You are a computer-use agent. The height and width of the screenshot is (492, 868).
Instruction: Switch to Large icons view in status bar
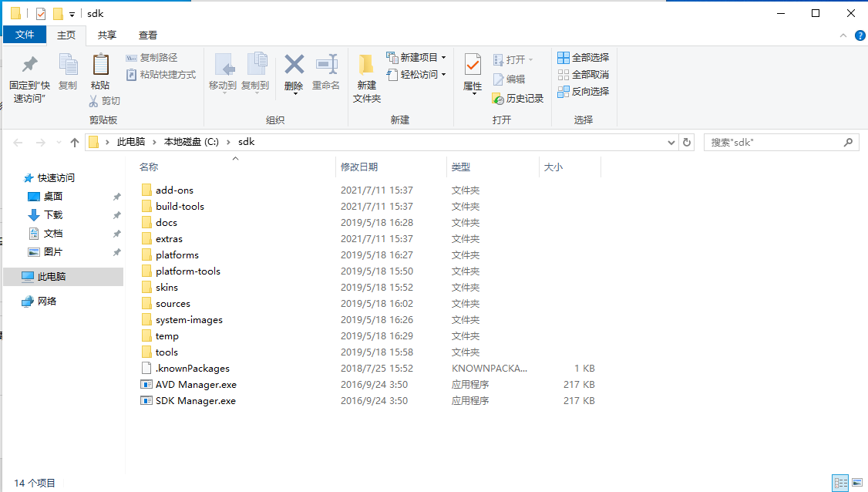(857, 484)
